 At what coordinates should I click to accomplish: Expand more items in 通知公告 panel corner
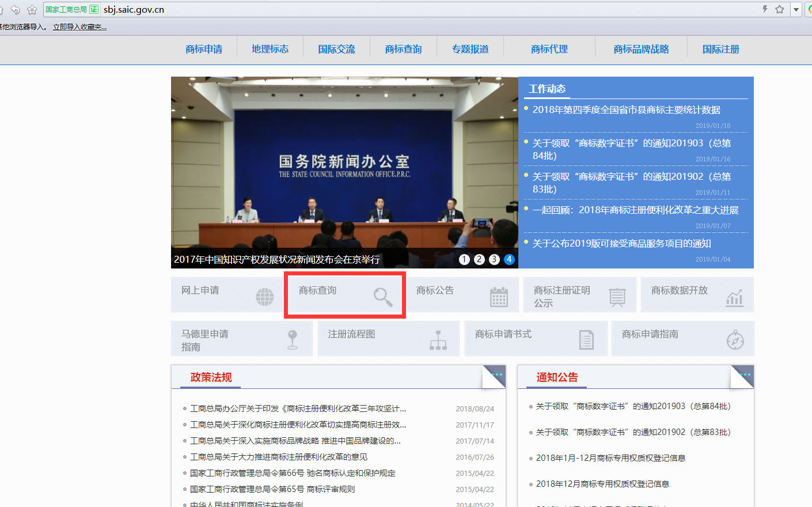point(745,374)
